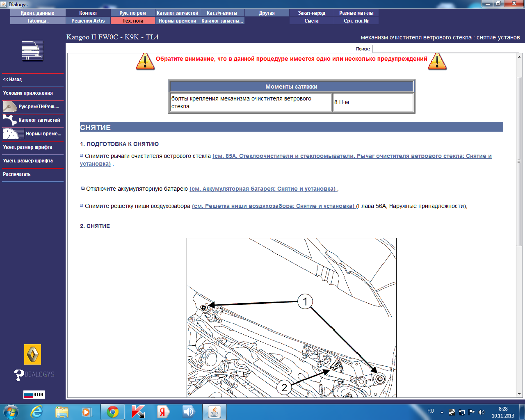
Task: Open the File Explorer taskbar icon
Action: pyautogui.click(x=62, y=412)
